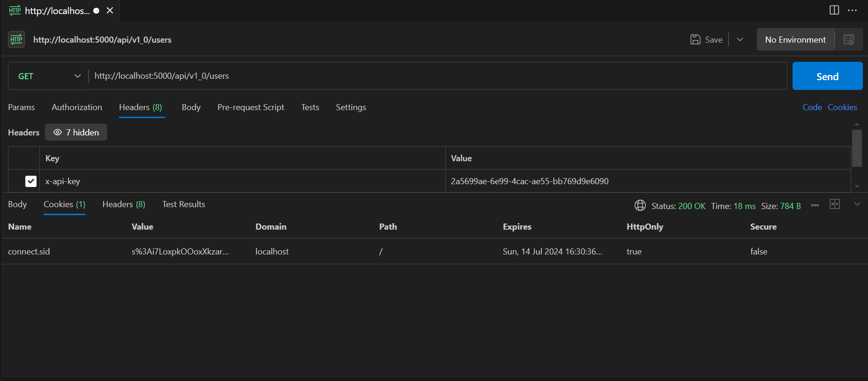The image size is (868, 381).
Task: Open the more actions ellipsis menu
Action: point(853,10)
